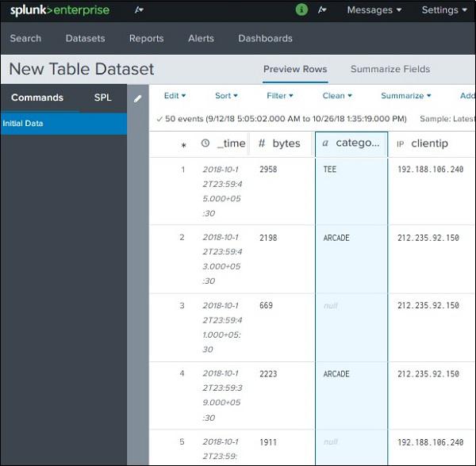Screen dimensions: 476x466
Task: Click the null category cell in row 5
Action: click(331, 442)
